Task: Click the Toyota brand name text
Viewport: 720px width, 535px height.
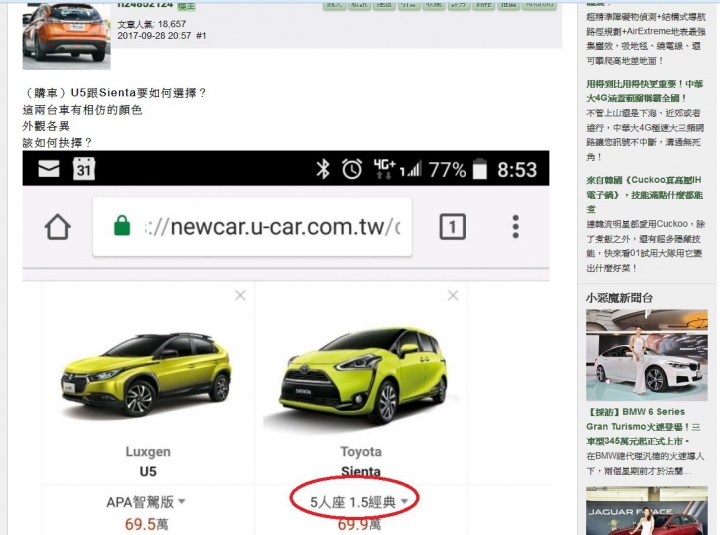Action: [361, 452]
